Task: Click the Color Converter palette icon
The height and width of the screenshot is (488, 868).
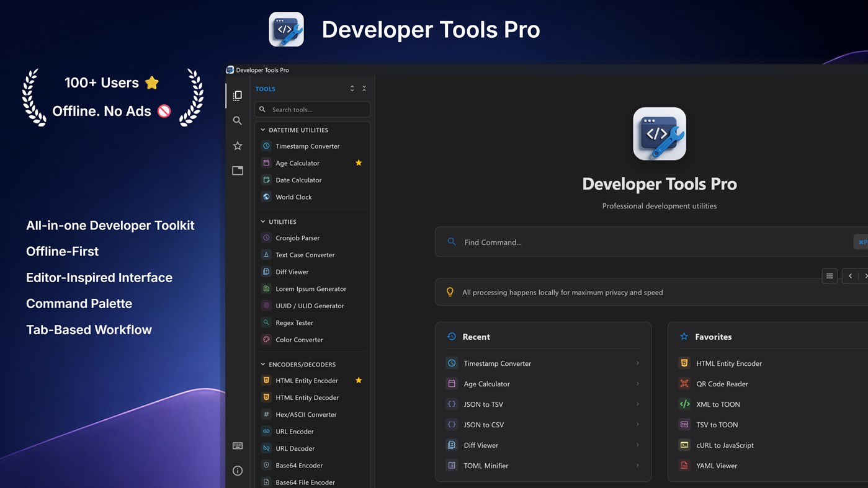Action: (x=266, y=339)
